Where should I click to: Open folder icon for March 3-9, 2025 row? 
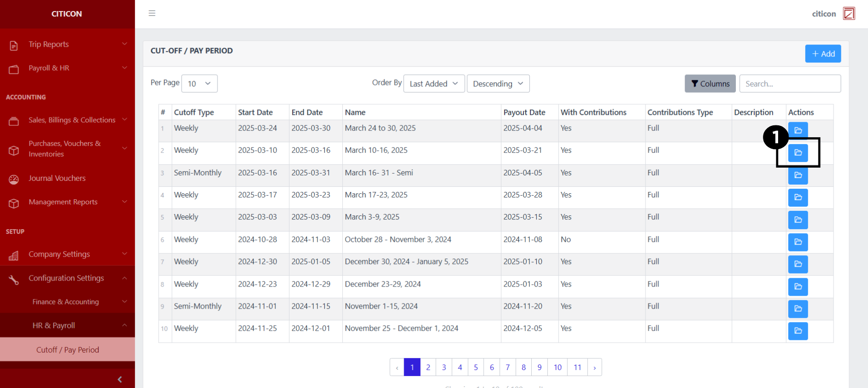798,220
